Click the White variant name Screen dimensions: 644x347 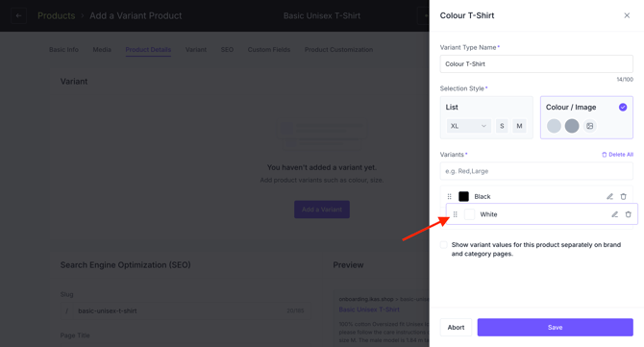point(488,214)
